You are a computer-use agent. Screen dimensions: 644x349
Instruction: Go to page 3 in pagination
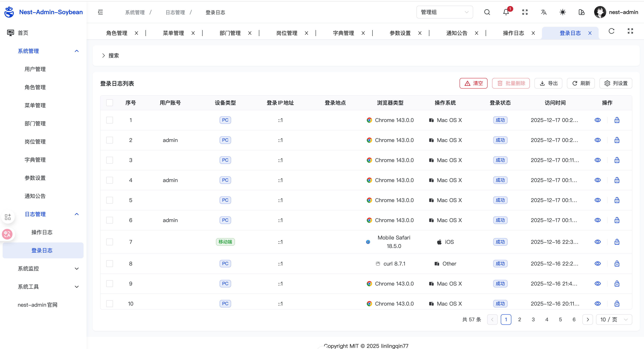click(533, 320)
